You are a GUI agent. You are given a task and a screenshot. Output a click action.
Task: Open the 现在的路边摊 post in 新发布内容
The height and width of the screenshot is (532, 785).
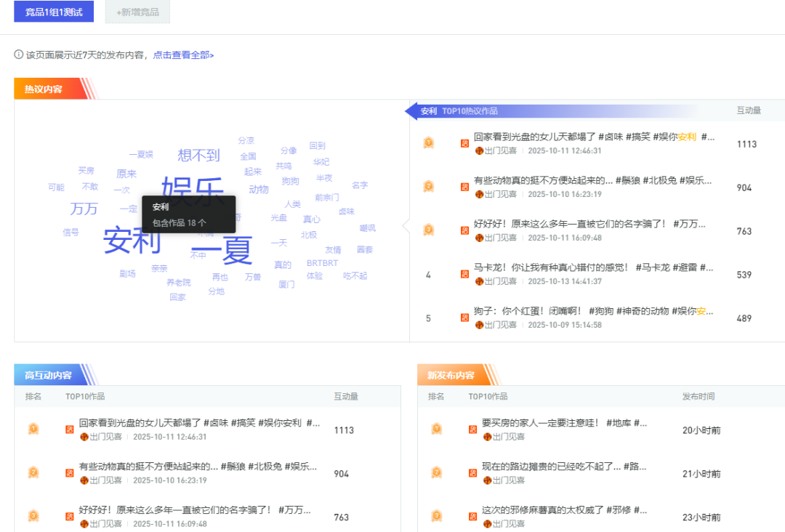click(564, 467)
